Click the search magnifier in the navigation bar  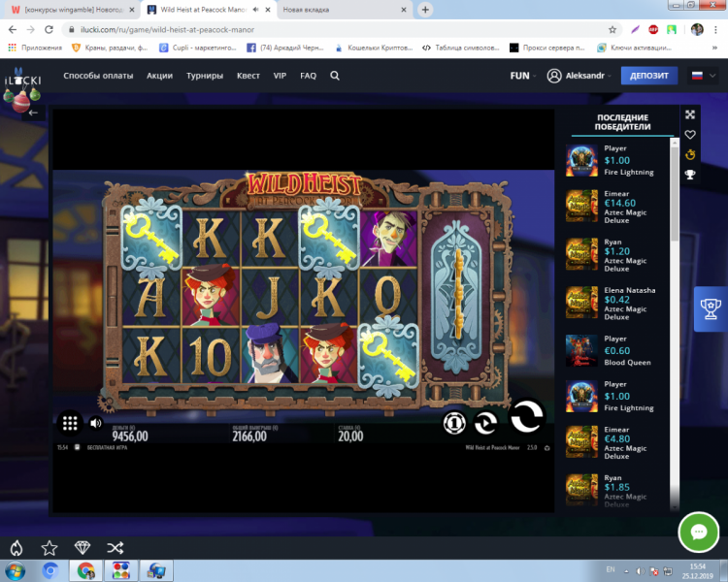pos(335,76)
